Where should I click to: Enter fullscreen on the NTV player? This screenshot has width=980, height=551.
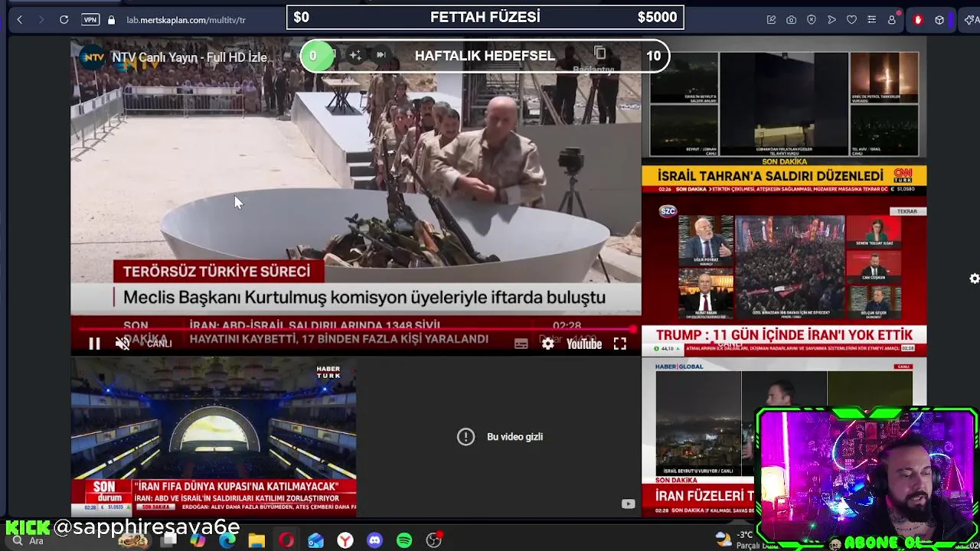tap(620, 344)
